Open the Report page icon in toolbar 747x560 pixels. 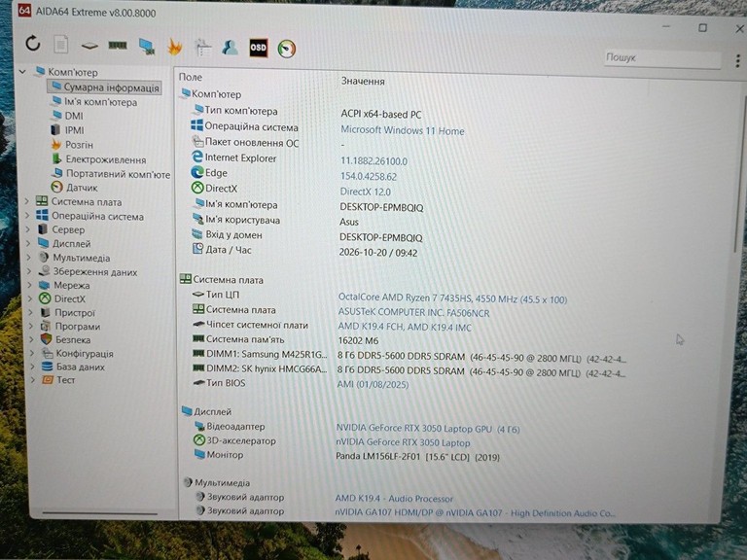(60, 45)
